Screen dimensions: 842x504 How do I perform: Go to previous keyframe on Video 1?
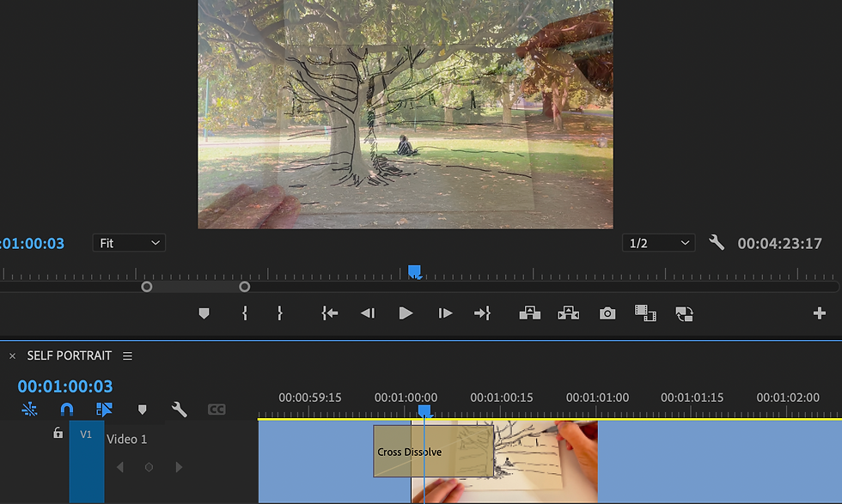[x=120, y=467]
